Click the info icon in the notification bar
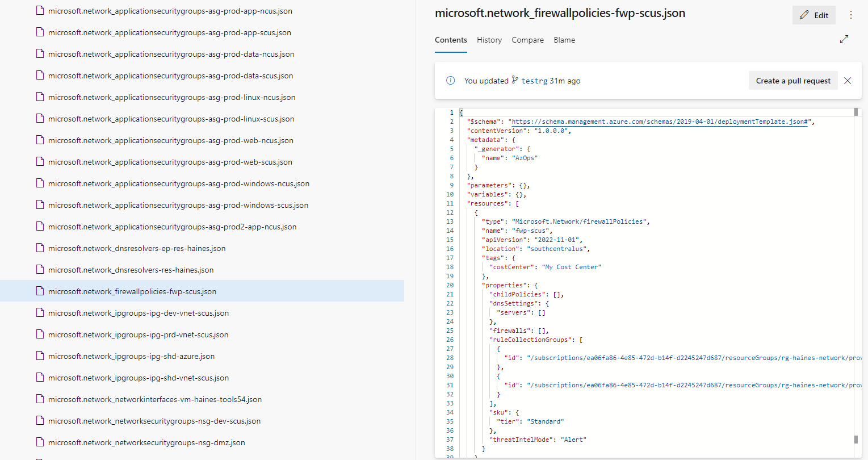Viewport: 868px width, 460px height. (450, 81)
